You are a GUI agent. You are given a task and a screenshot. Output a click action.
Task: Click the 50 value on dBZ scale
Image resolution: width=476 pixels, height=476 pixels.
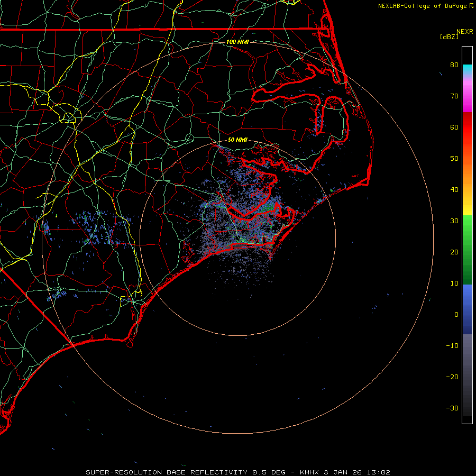pyautogui.click(x=454, y=159)
